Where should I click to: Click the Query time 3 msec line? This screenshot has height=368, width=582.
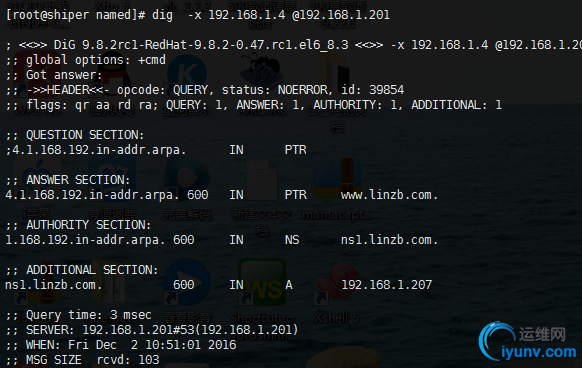click(x=78, y=315)
